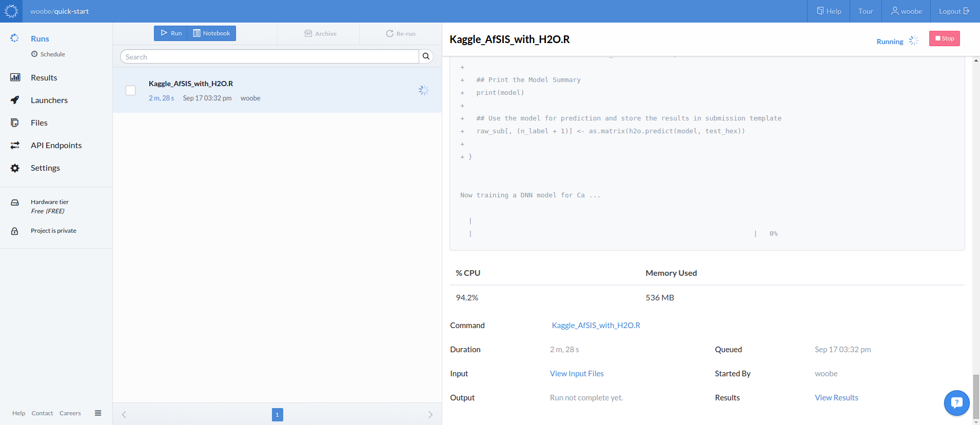The image size is (980, 425).
Task: Click the Files document icon
Action: tap(15, 123)
